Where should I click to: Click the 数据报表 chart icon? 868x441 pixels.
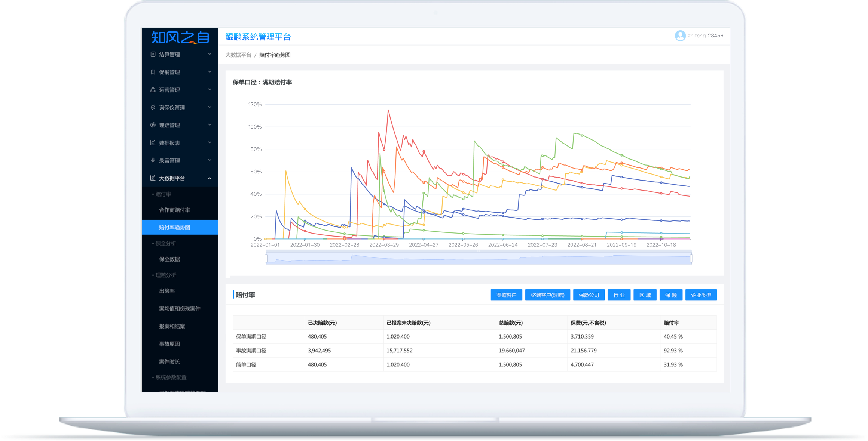[x=153, y=143]
